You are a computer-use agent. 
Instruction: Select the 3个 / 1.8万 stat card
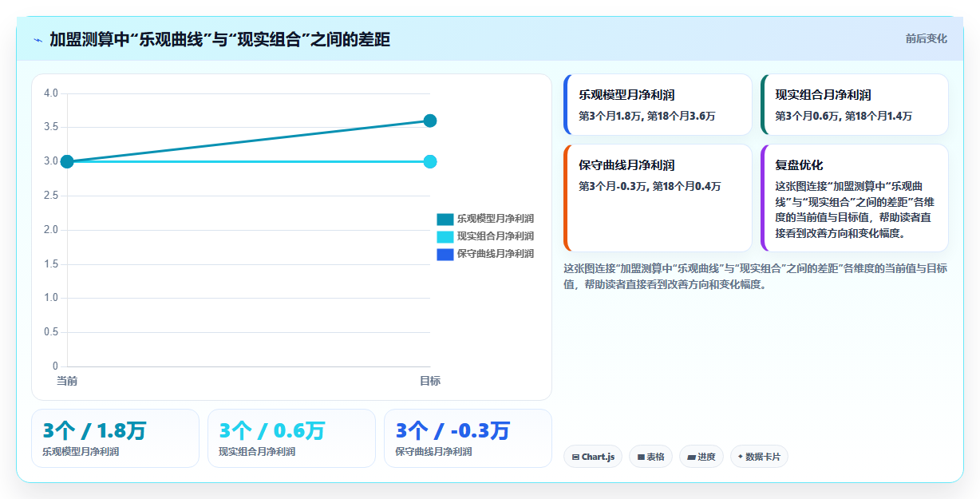(x=115, y=438)
